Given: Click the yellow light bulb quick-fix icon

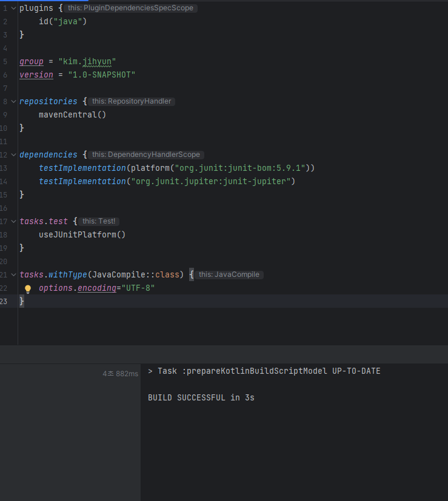Looking at the screenshot, I should point(28,289).
